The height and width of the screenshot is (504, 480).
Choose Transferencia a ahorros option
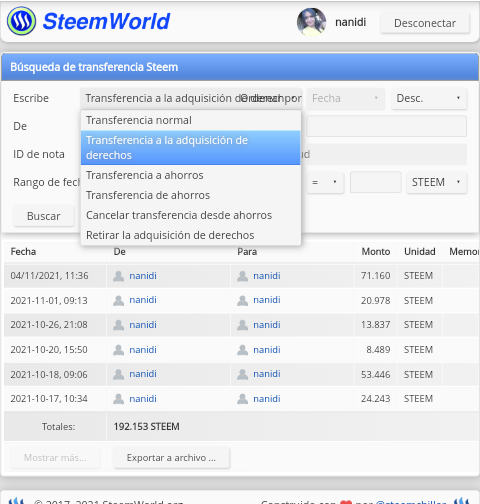click(x=191, y=175)
